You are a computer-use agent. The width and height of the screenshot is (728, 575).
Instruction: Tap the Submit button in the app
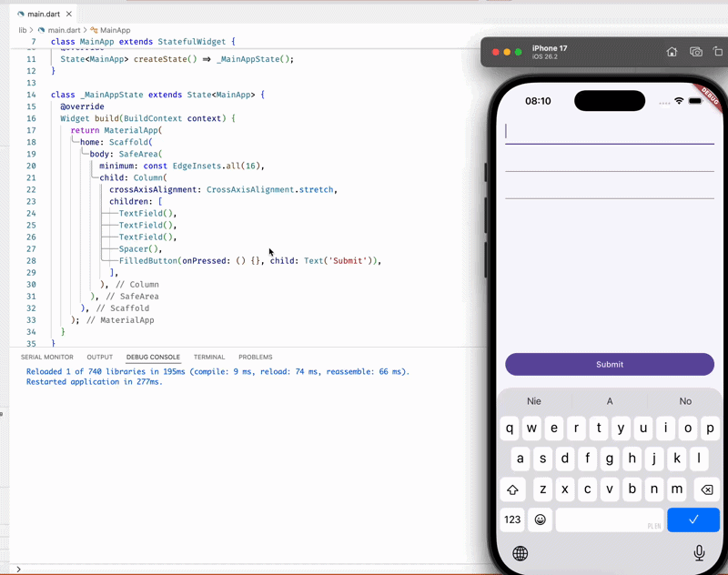609,364
